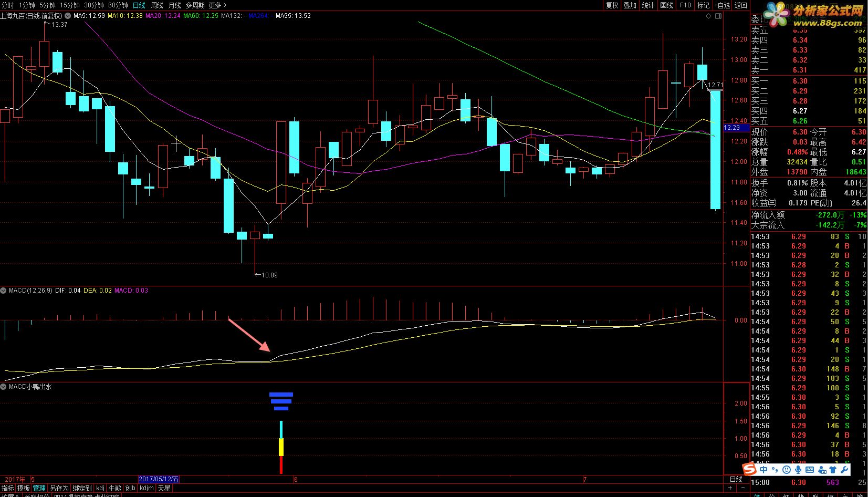
Task: Click the 15:00 last trade row
Action: tap(809, 482)
